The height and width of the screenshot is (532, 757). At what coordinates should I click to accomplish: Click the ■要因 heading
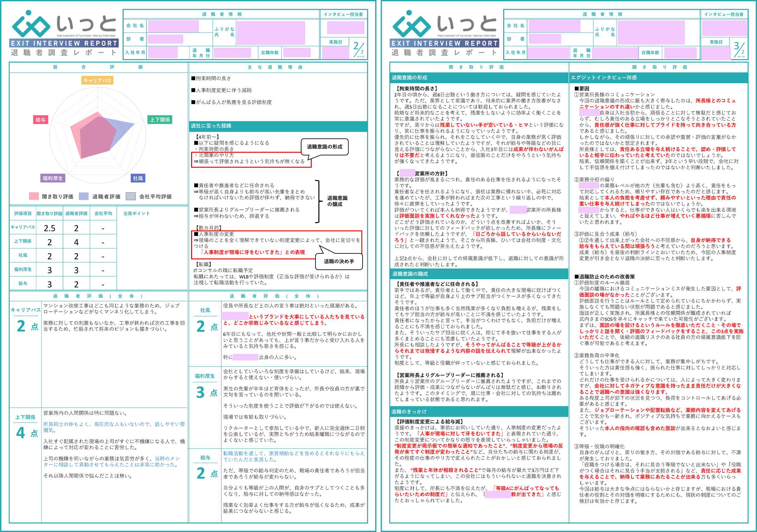(582, 89)
